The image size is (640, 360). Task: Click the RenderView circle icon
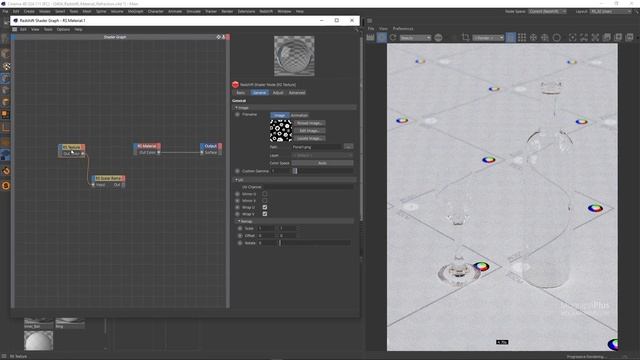[556, 38]
